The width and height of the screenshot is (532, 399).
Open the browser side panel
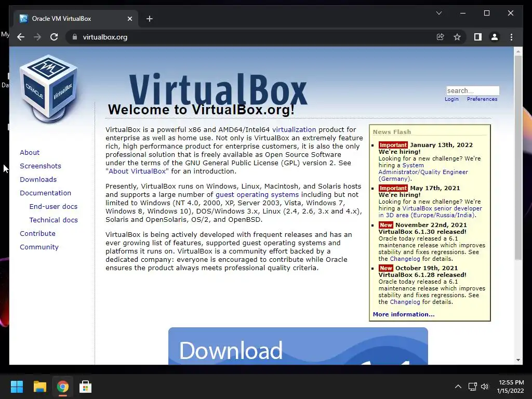[478, 37]
